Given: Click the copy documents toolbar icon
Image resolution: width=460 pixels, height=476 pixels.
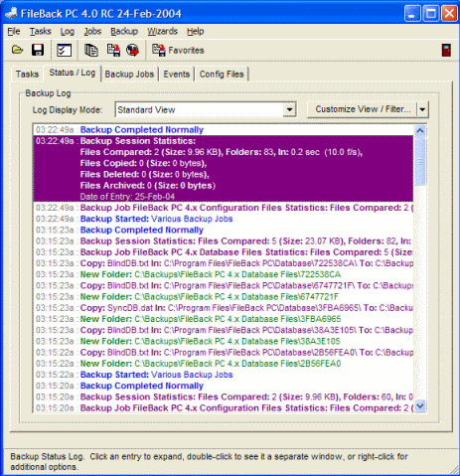Looking at the screenshot, I should tap(91, 50).
